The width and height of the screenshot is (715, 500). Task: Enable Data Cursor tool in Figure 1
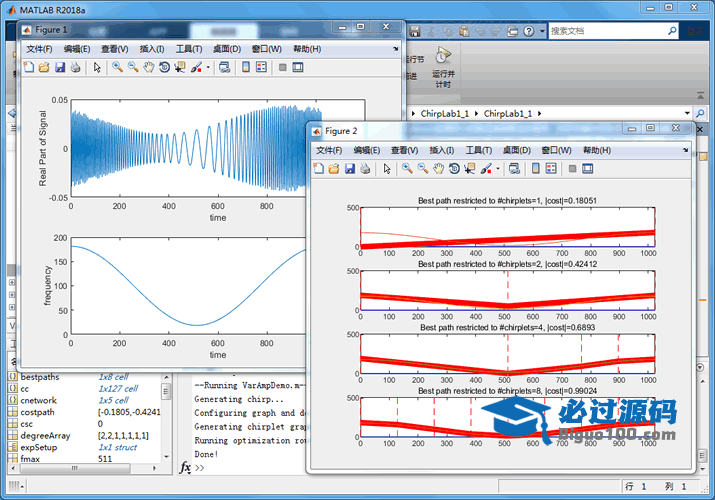coord(180,67)
